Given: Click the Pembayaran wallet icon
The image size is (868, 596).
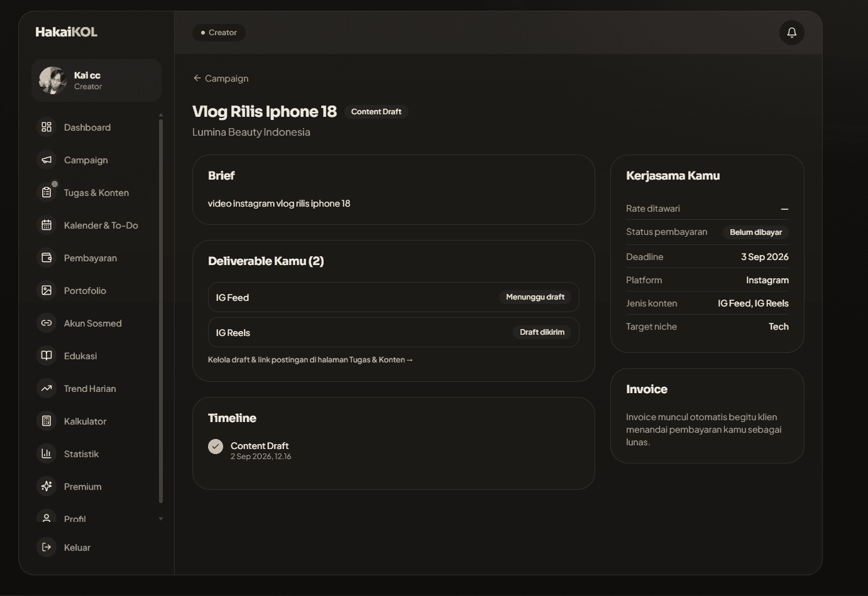Looking at the screenshot, I should point(47,258).
